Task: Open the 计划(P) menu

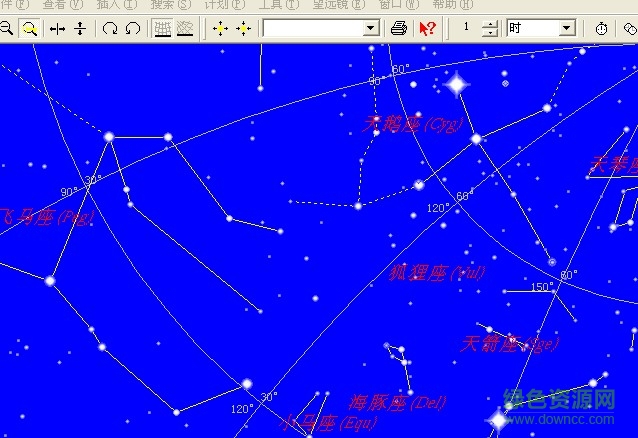Action: [225, 4]
